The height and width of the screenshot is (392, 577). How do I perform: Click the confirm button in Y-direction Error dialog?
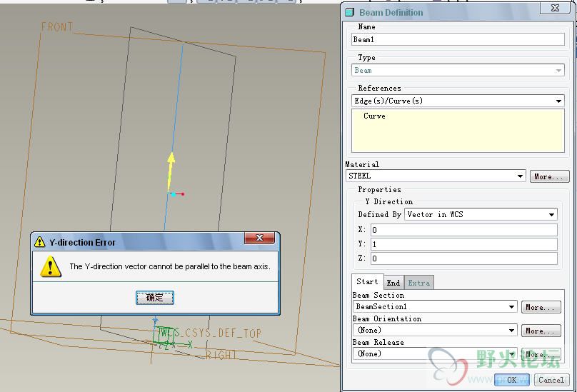(x=155, y=298)
